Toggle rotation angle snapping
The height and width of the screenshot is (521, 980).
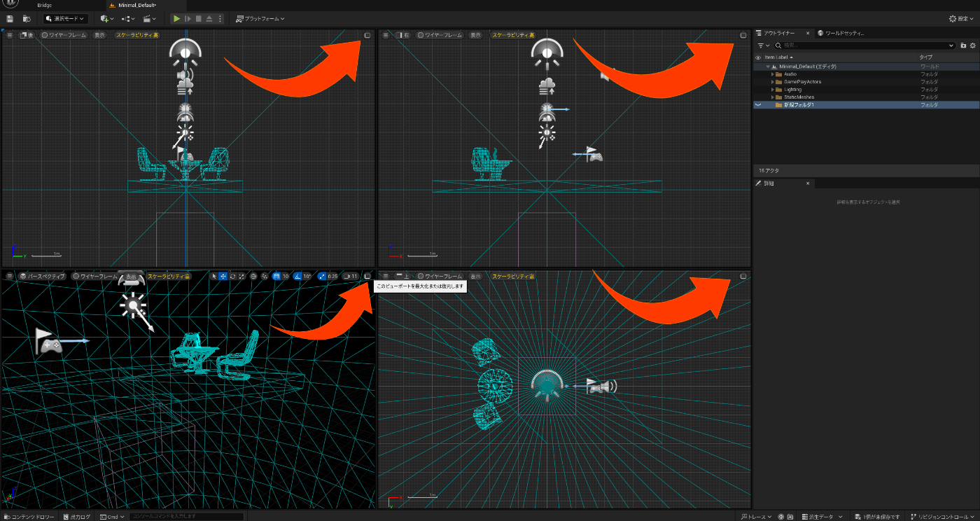(297, 277)
